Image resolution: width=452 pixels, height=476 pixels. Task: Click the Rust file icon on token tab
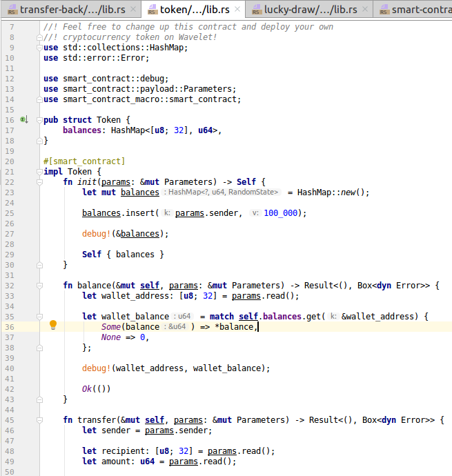(151, 10)
